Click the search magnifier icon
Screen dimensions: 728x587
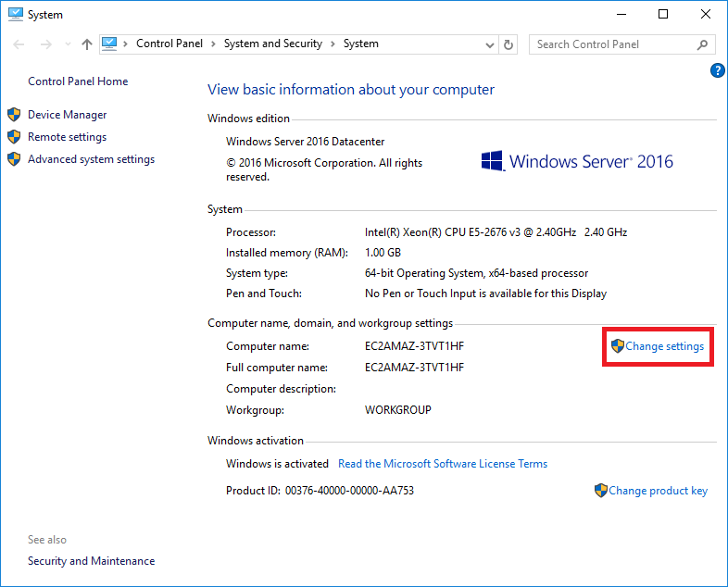point(702,44)
